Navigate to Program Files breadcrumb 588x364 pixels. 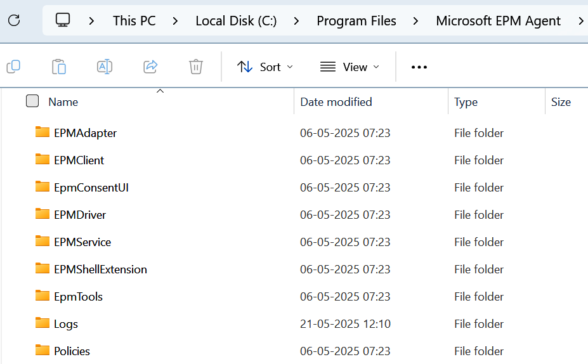pyautogui.click(x=356, y=21)
